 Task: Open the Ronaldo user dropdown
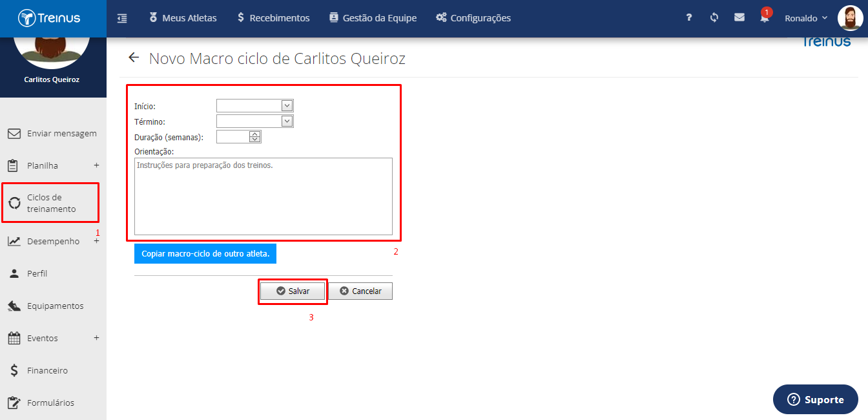tap(806, 18)
